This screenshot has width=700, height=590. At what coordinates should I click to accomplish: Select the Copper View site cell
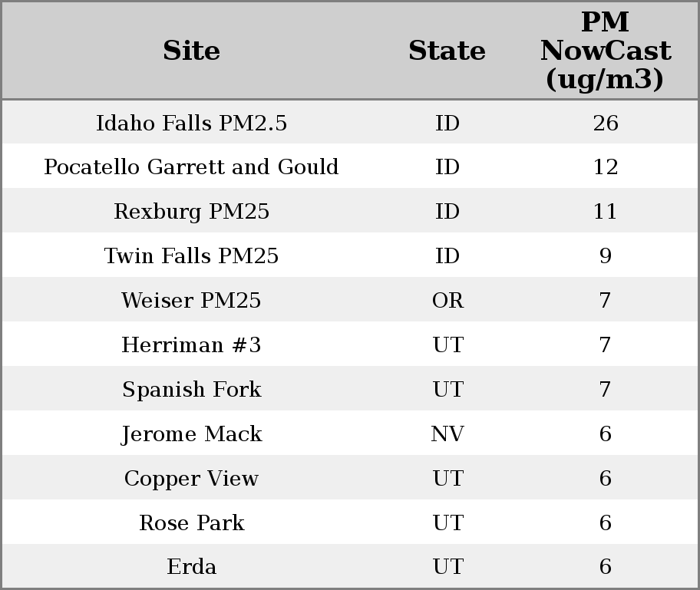click(191, 479)
